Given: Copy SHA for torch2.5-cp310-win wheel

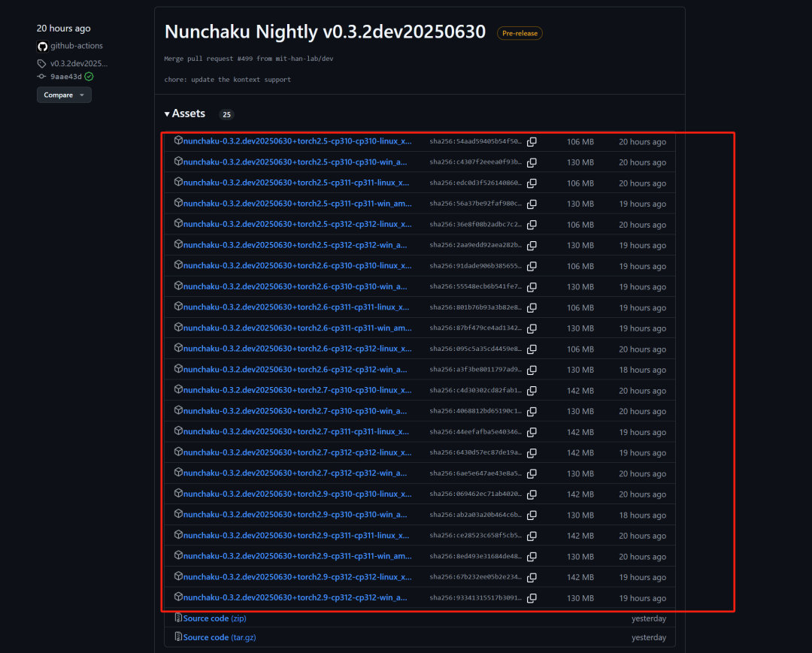Looking at the screenshot, I should click(532, 162).
